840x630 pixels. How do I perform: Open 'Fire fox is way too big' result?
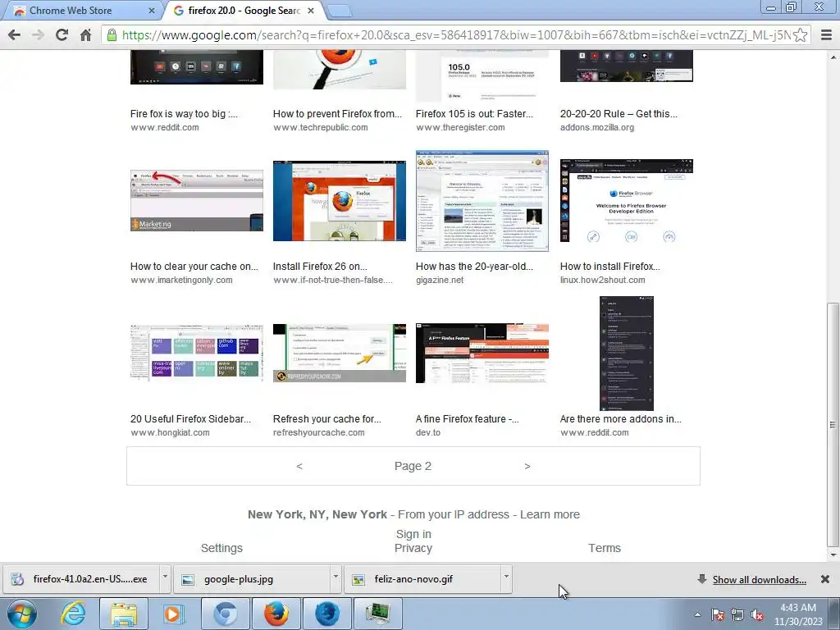click(x=184, y=113)
